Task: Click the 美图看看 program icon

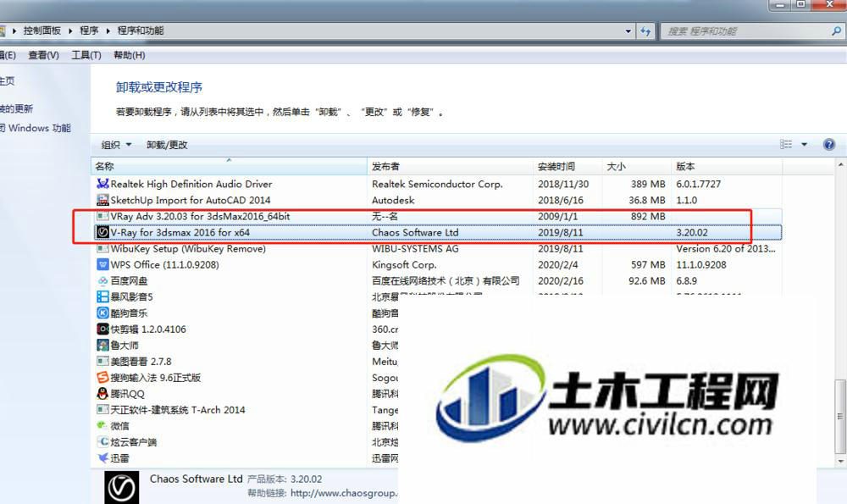Action: click(x=102, y=362)
